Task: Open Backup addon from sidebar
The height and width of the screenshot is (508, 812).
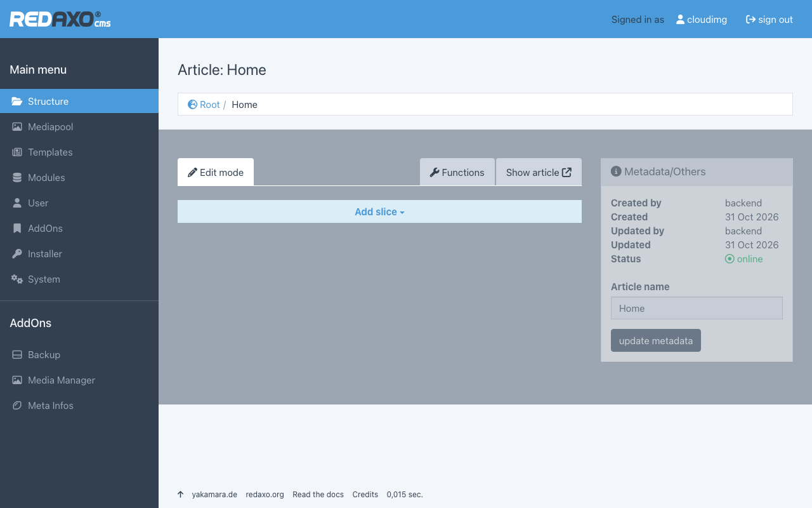Action: pos(79,355)
